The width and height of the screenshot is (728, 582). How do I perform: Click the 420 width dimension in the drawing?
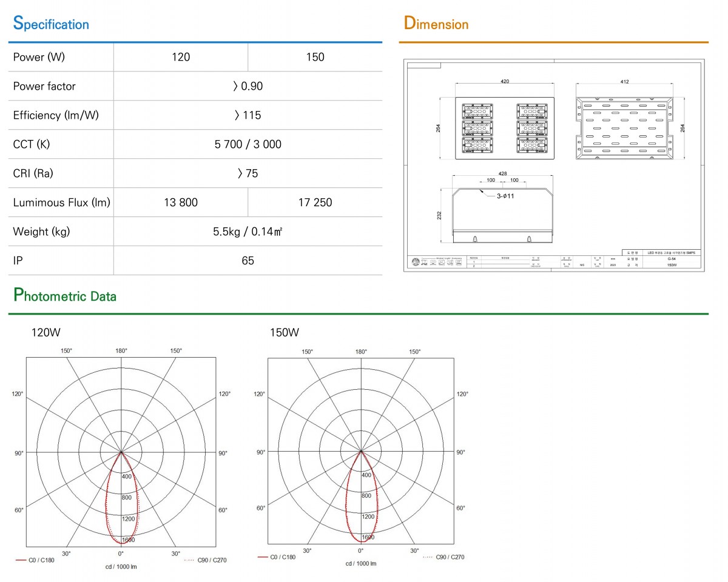504,81
